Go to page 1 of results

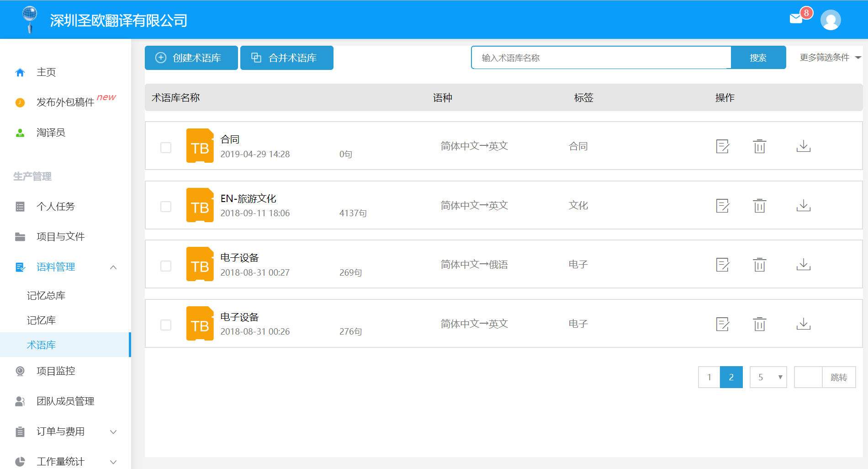click(709, 377)
